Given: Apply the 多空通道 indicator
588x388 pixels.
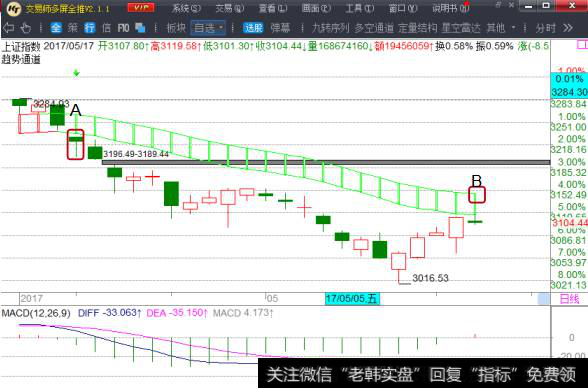Looking at the screenshot, I should [x=374, y=28].
